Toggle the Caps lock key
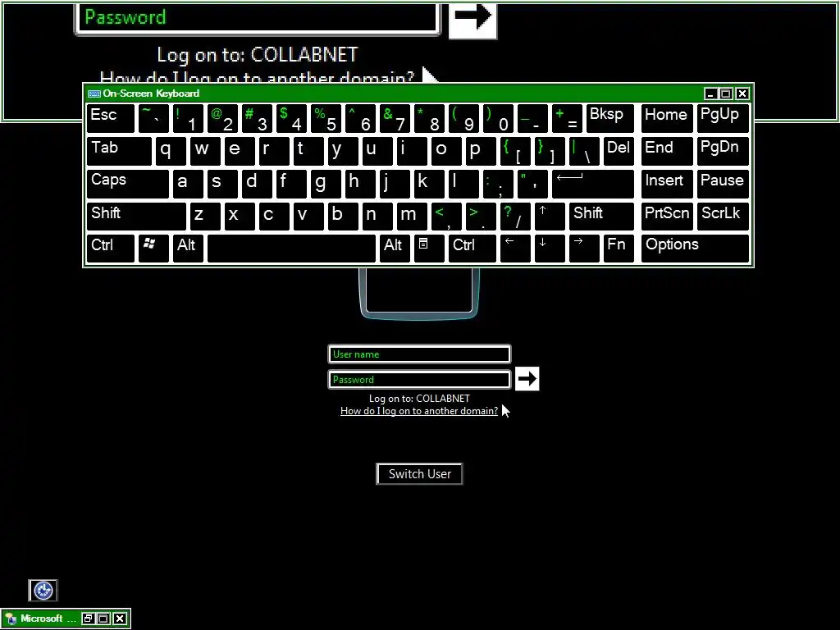Viewport: 840px width, 630px height. (127, 184)
